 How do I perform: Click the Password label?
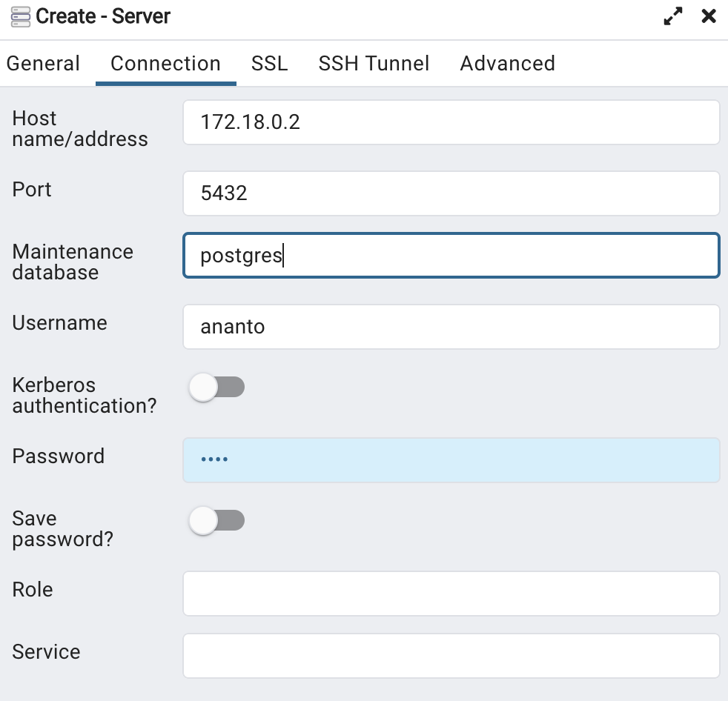coord(58,456)
